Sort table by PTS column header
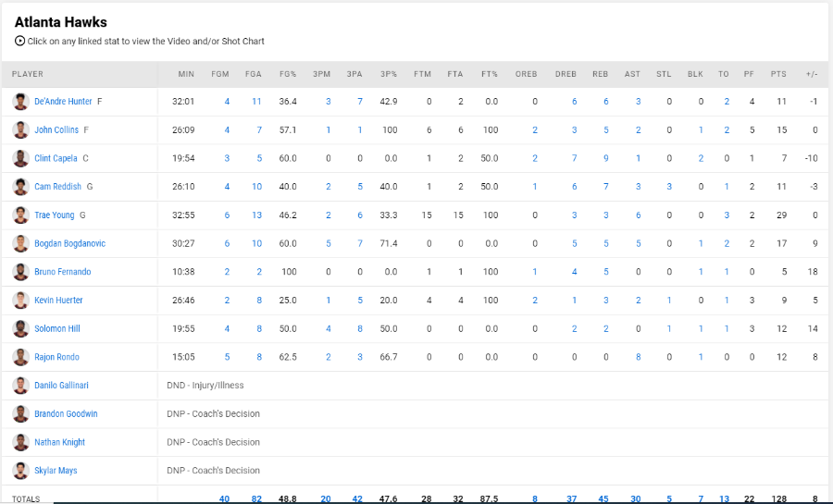833x504 pixels. (x=778, y=74)
